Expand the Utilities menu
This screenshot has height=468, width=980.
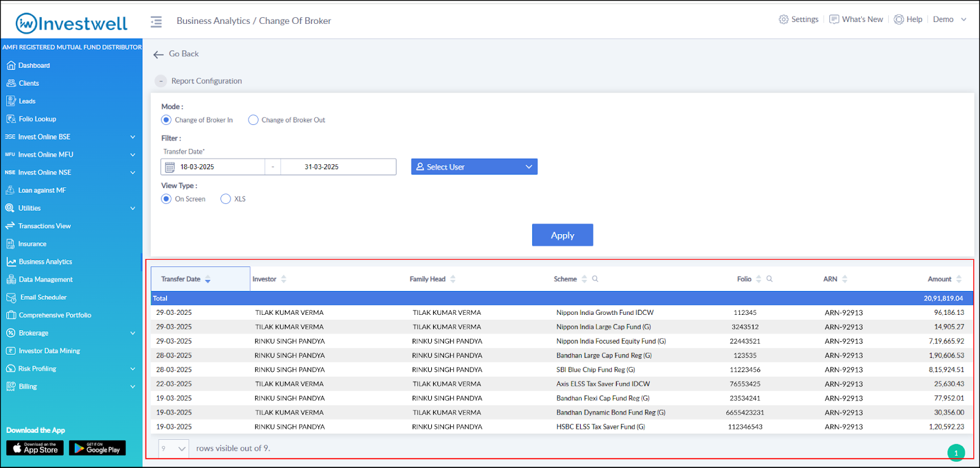coord(133,208)
